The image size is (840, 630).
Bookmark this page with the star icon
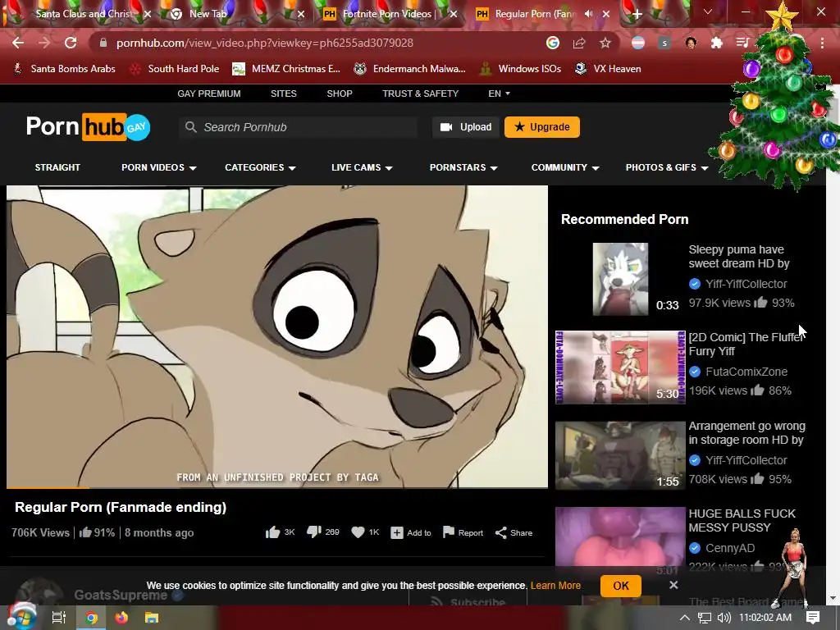tap(605, 43)
